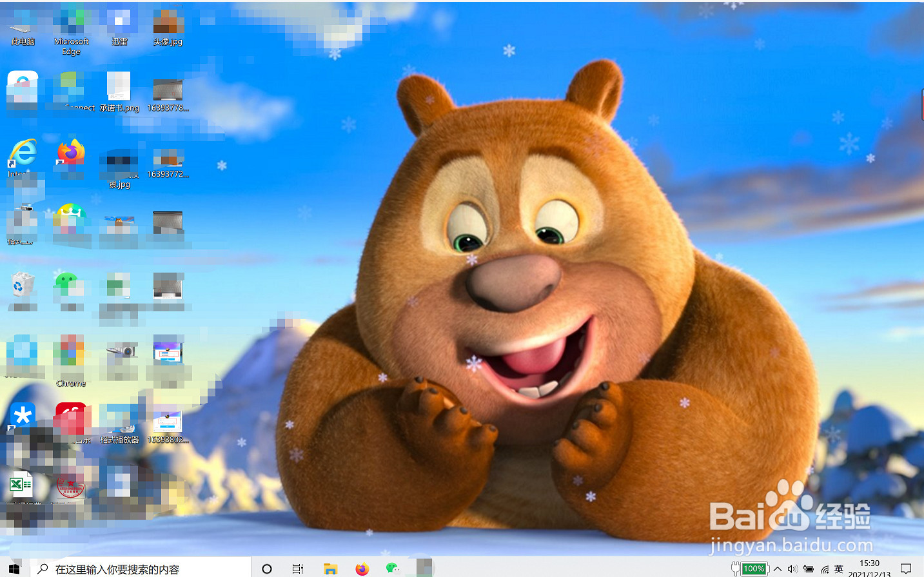The height and width of the screenshot is (577, 924).
Task: Open the Excel spreadsheet file on desktop
Action: coord(21,485)
